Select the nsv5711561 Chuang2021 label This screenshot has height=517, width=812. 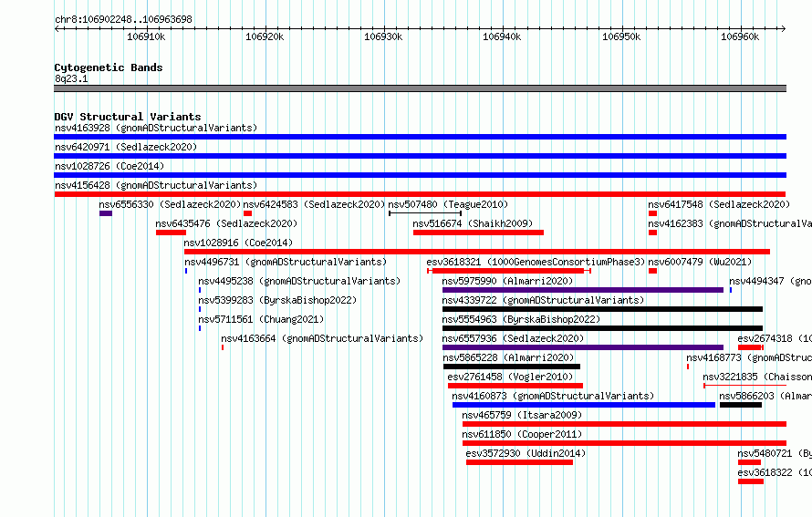(x=261, y=319)
